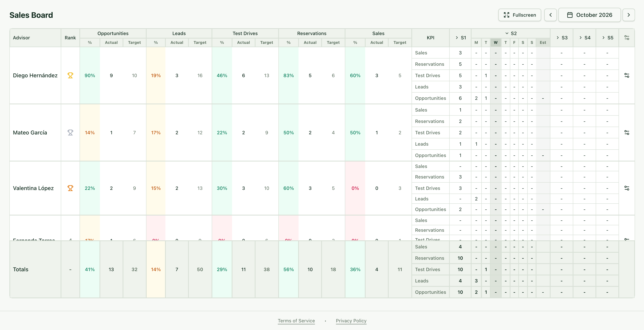Select the Mateo García advisor name
Screen dimensions: 644x330
[x=30, y=133]
